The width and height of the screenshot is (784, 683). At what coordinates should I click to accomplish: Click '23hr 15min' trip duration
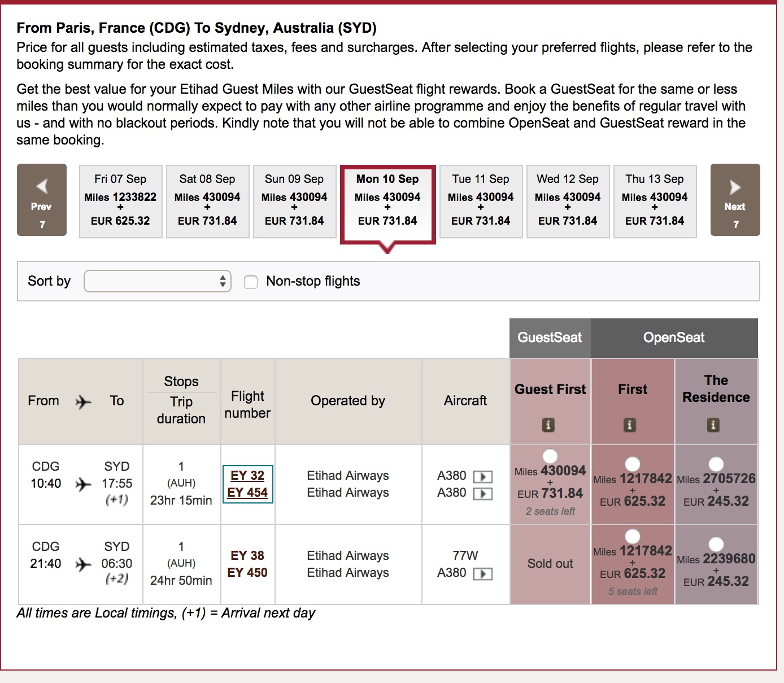tap(181, 500)
